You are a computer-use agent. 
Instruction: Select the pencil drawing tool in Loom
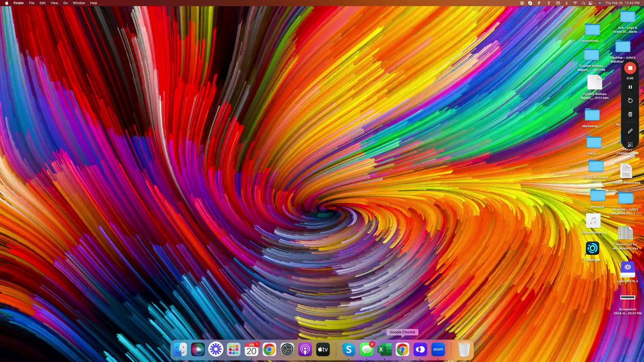(x=630, y=131)
